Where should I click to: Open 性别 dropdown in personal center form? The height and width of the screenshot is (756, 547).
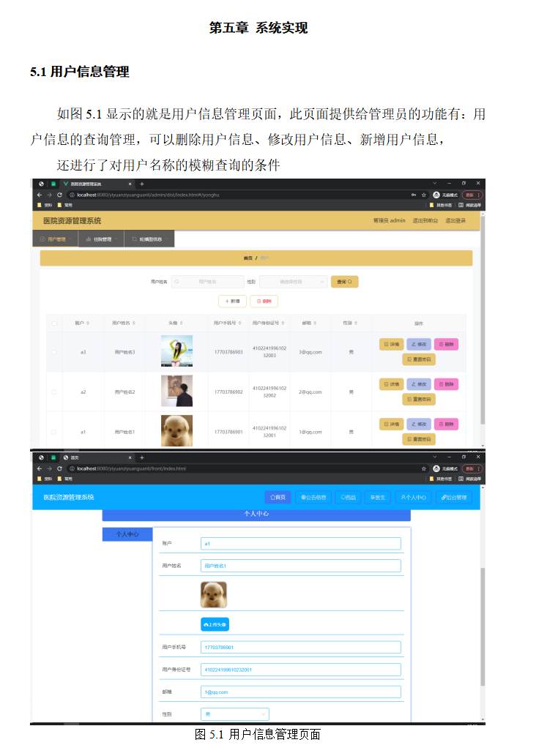[234, 714]
